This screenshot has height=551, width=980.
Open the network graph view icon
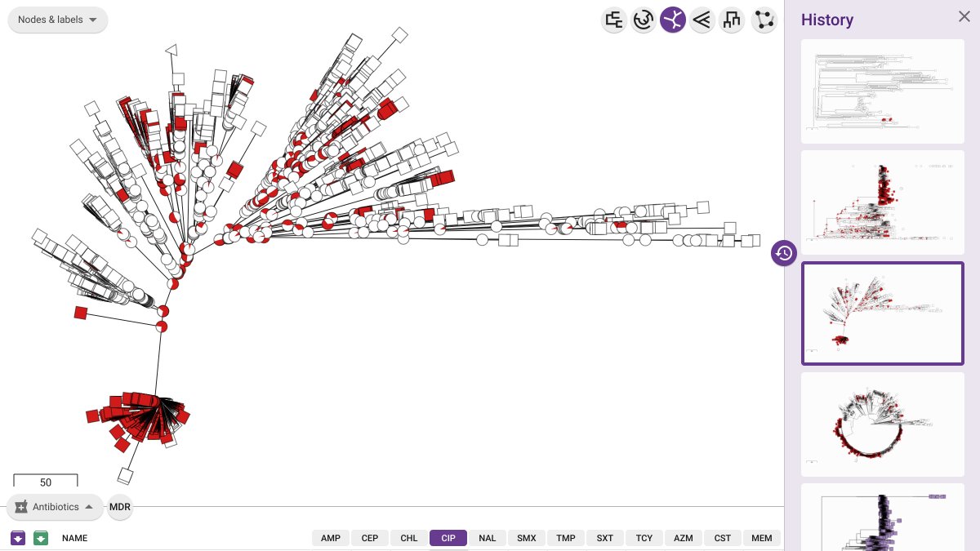tap(764, 20)
